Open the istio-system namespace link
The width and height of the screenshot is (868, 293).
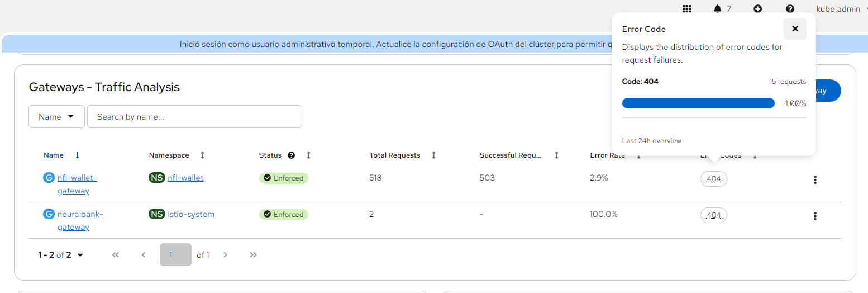[x=191, y=214]
